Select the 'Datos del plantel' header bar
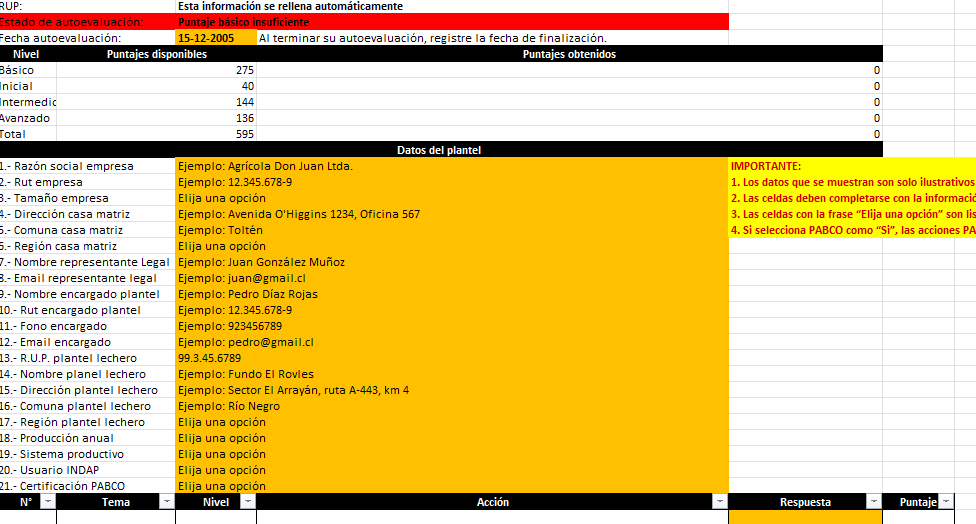976x524 pixels. coord(440,150)
